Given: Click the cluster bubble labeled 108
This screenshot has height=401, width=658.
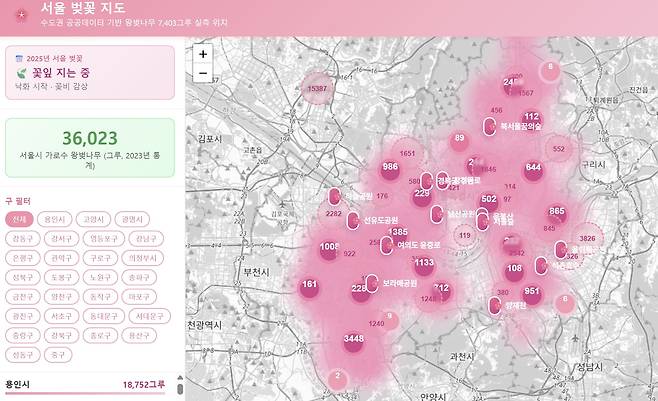Looking at the screenshot, I should pos(514,270).
